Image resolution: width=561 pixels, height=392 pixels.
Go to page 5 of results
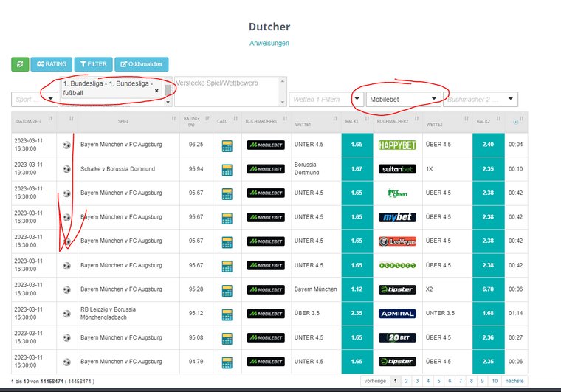coord(438,381)
